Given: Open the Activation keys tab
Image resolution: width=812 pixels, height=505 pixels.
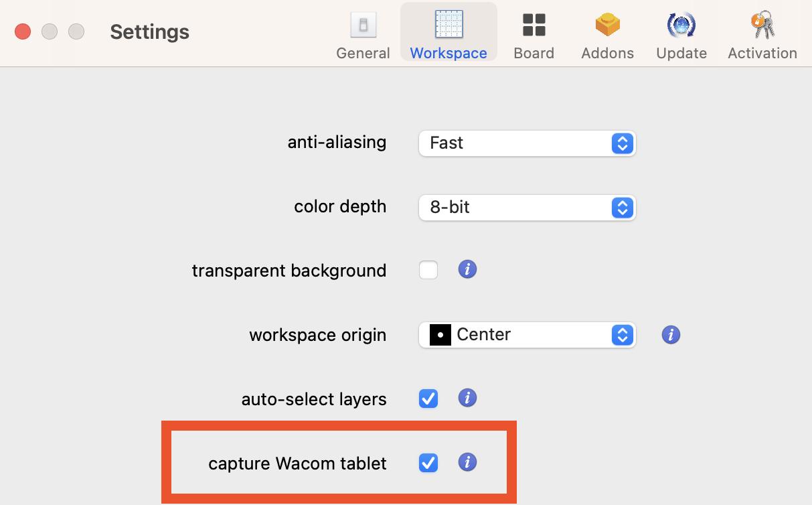Looking at the screenshot, I should (762, 25).
